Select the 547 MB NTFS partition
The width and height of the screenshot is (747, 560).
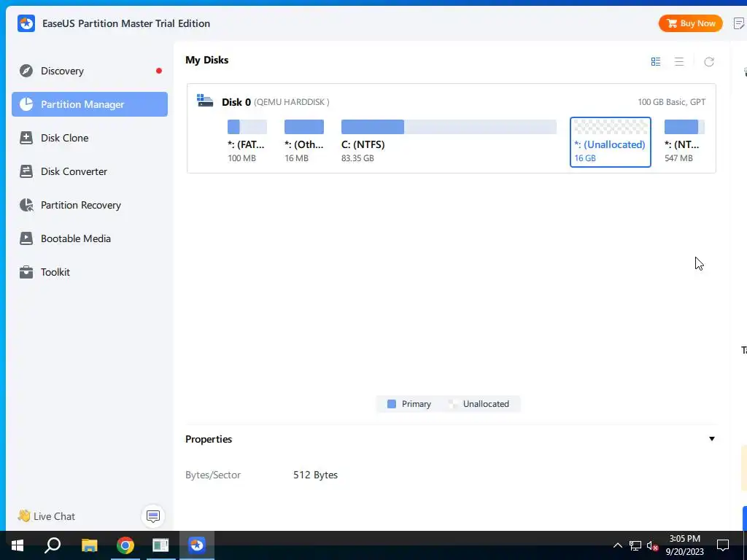tap(684, 141)
